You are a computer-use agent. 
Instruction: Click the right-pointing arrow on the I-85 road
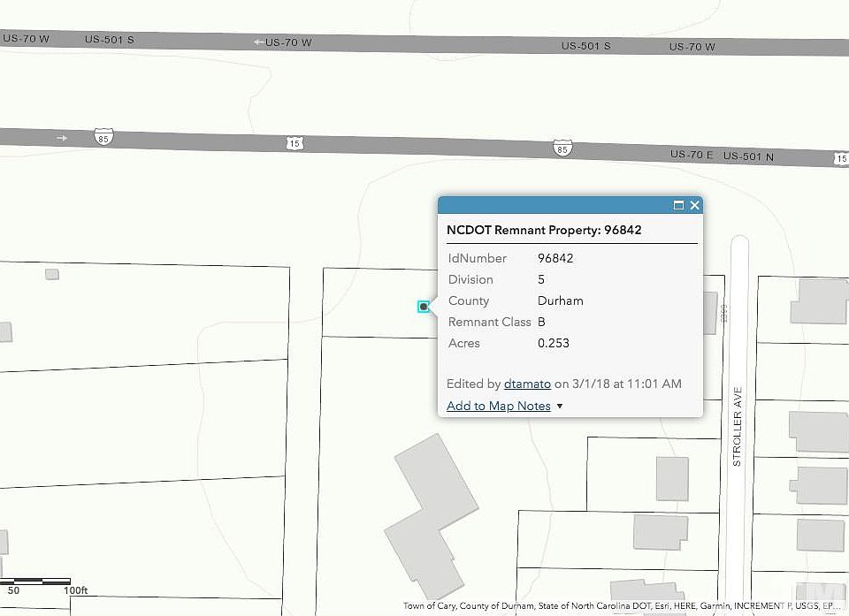point(62,138)
